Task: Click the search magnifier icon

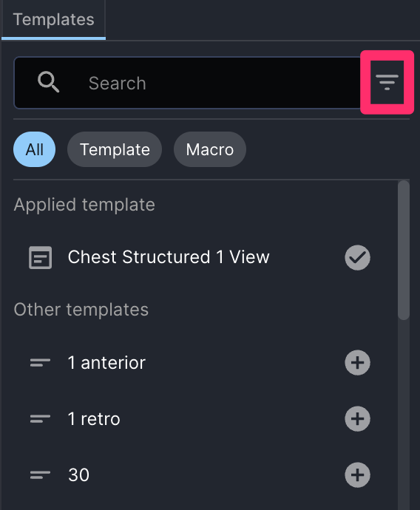Action: pyautogui.click(x=48, y=82)
